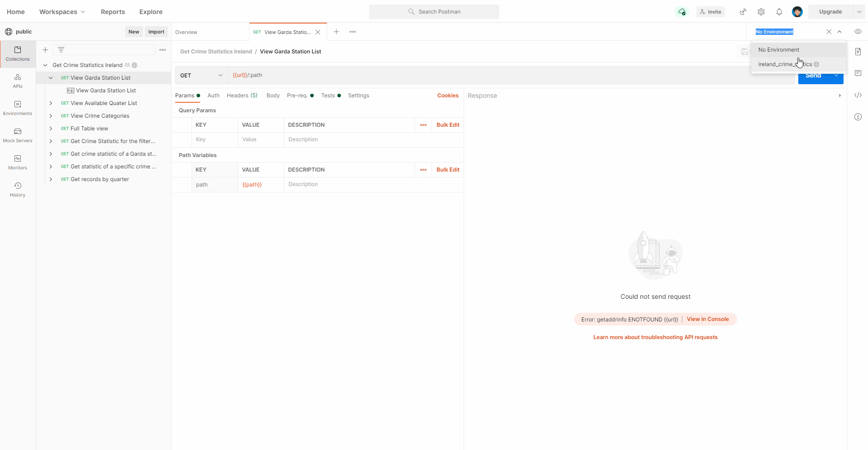Click View in Console link
The image size is (868, 450).
tap(708, 319)
